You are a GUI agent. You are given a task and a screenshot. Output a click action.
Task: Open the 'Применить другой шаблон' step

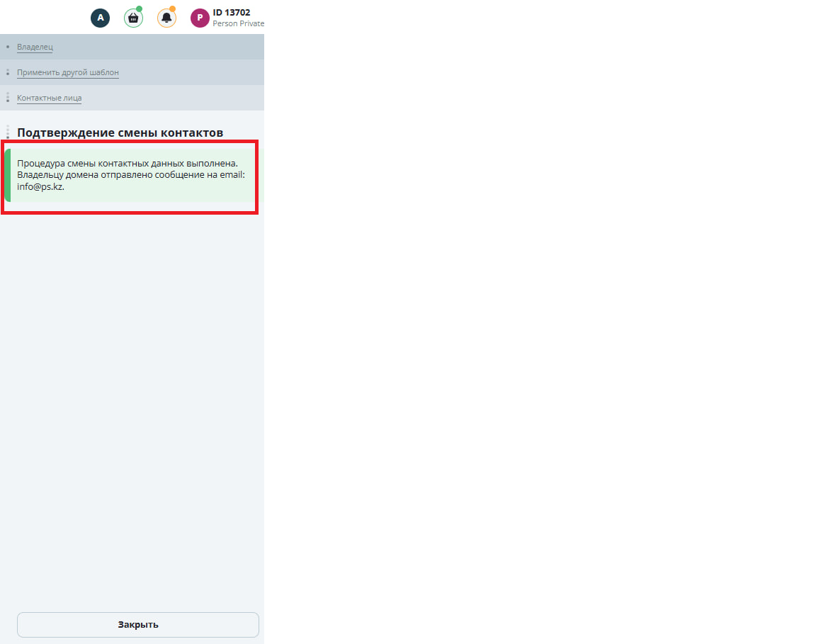(68, 72)
